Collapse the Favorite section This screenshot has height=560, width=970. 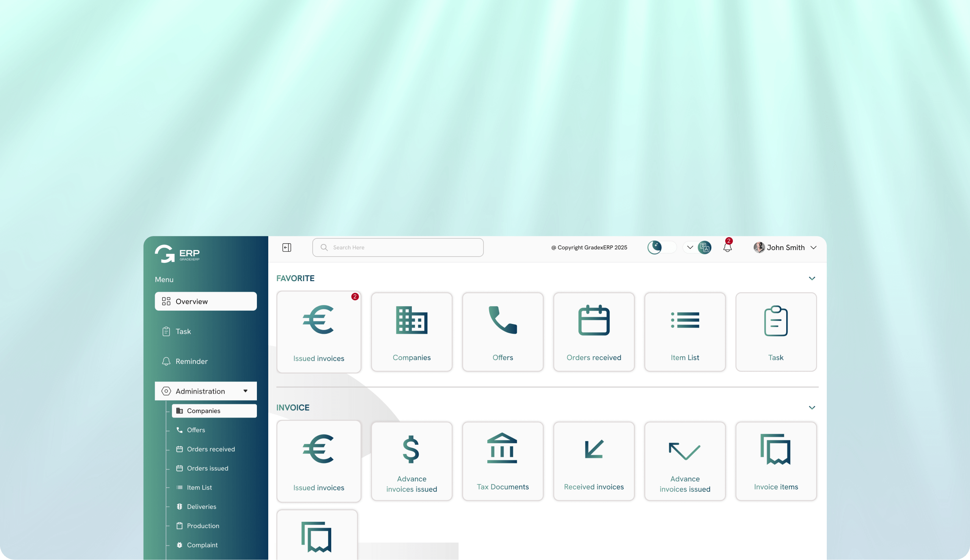pos(812,278)
